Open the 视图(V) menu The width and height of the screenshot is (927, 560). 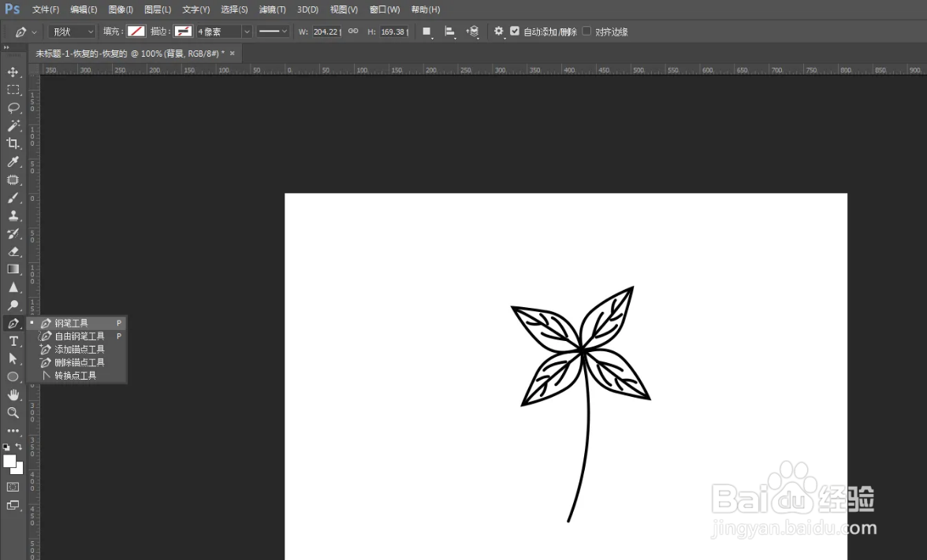point(344,9)
